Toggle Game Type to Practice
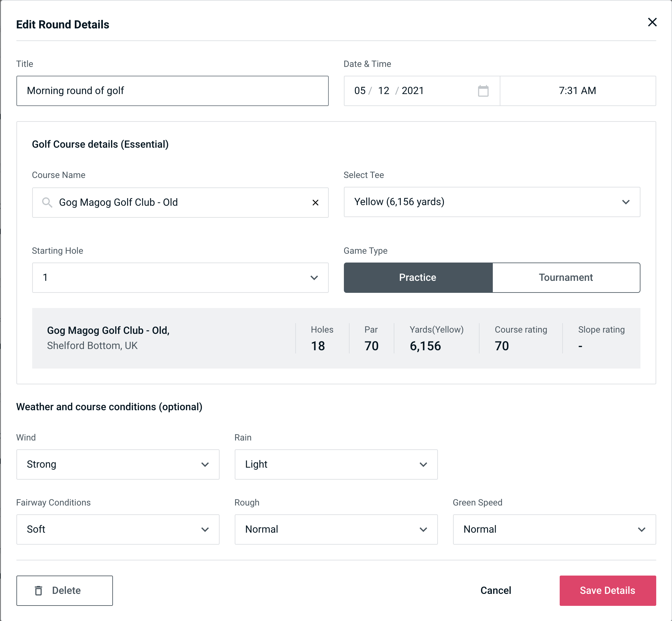 [417, 277]
